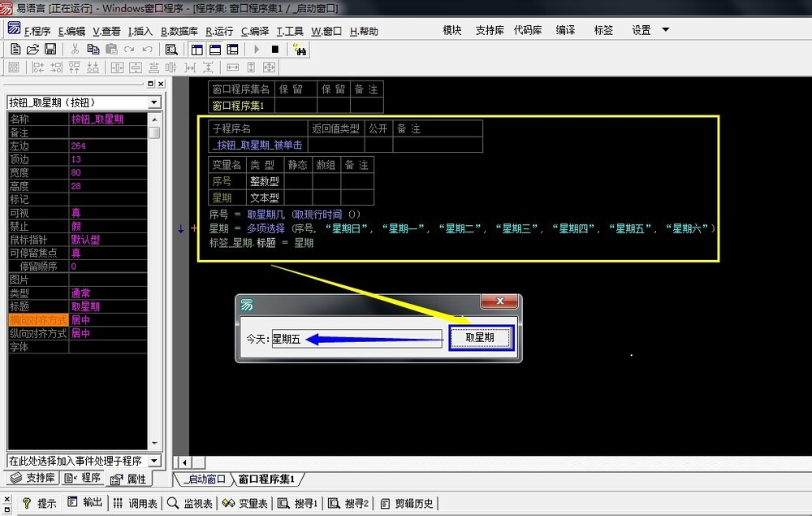The height and width of the screenshot is (516, 812).
Task: Open the T.工具 menu
Action: pos(290,31)
